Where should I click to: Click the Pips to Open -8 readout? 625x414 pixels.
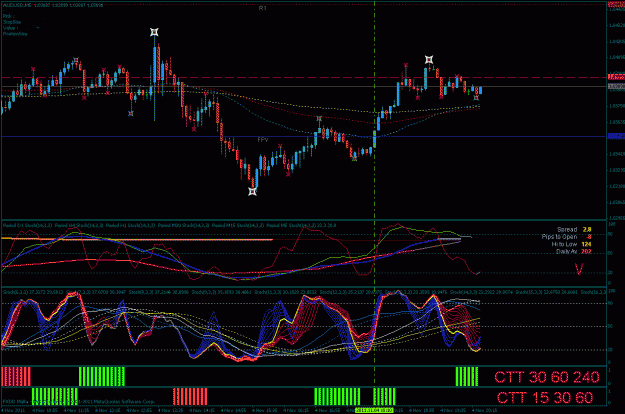point(566,237)
